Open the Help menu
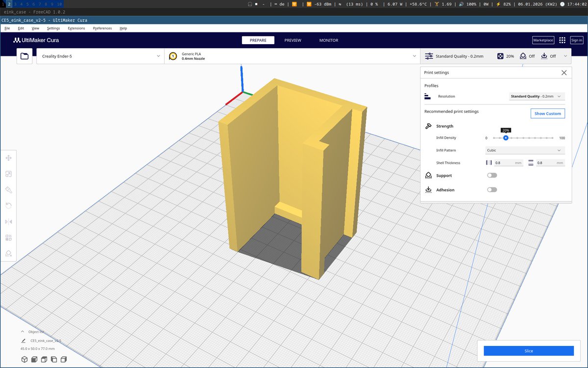 (123, 28)
